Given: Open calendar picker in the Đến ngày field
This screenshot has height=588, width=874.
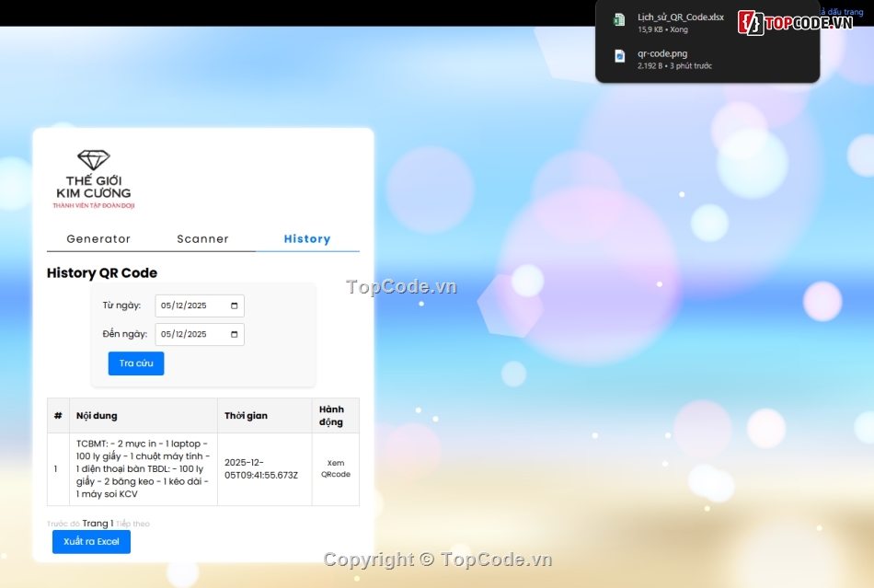Looking at the screenshot, I should tap(235, 334).
